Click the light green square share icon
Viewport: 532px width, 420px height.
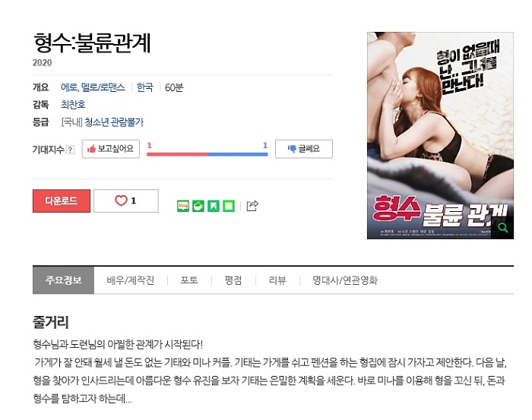pos(229,206)
